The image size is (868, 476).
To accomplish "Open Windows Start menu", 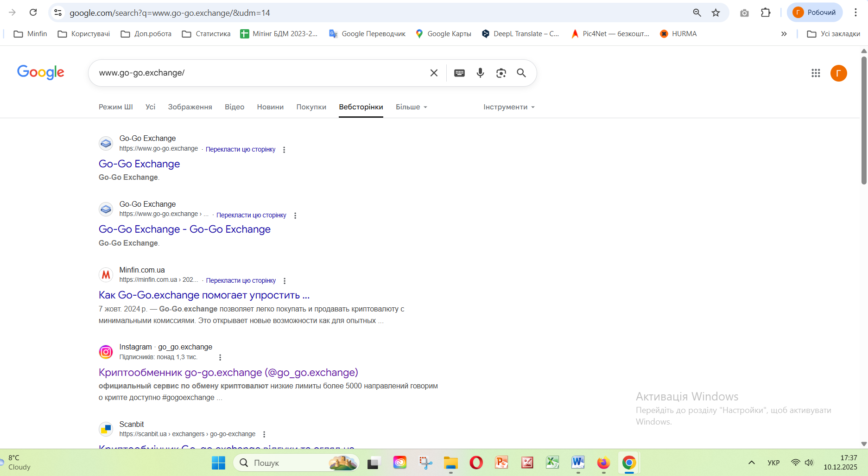I will pos(218,463).
